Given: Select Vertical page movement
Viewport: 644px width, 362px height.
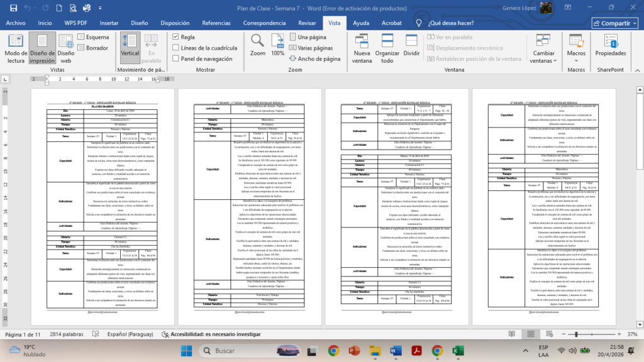Looking at the screenshot, I should click(x=130, y=49).
